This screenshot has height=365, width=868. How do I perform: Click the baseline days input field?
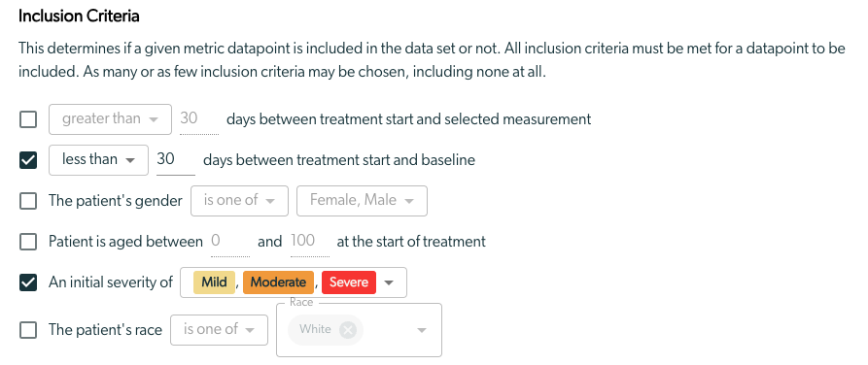coord(176,160)
